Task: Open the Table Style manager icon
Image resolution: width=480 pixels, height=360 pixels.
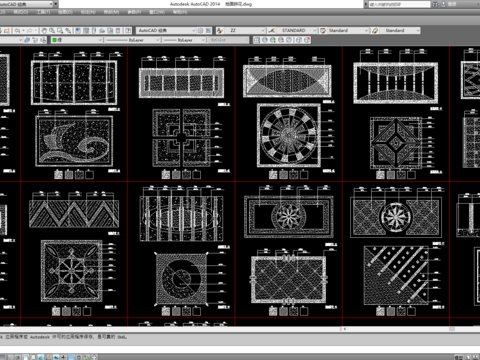Action: (x=323, y=30)
